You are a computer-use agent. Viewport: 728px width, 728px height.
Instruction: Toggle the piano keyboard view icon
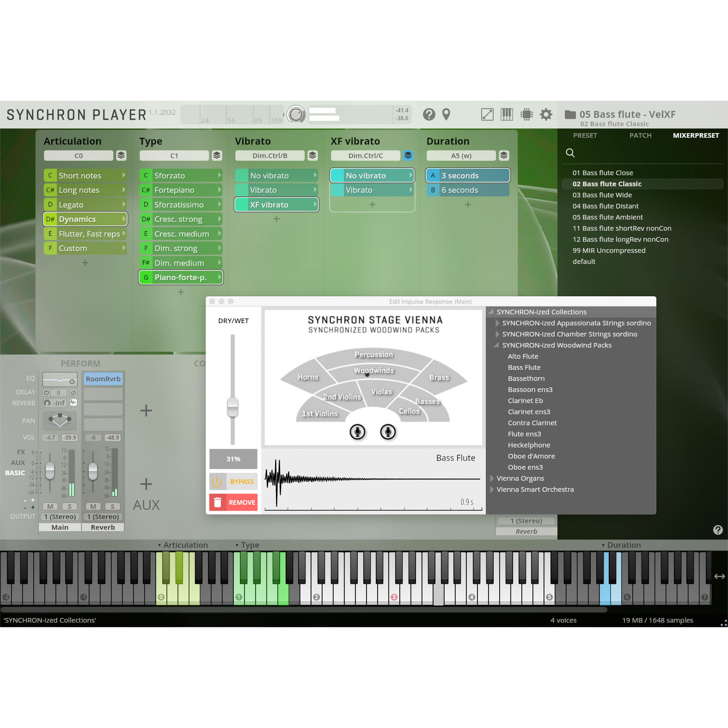pyautogui.click(x=507, y=114)
